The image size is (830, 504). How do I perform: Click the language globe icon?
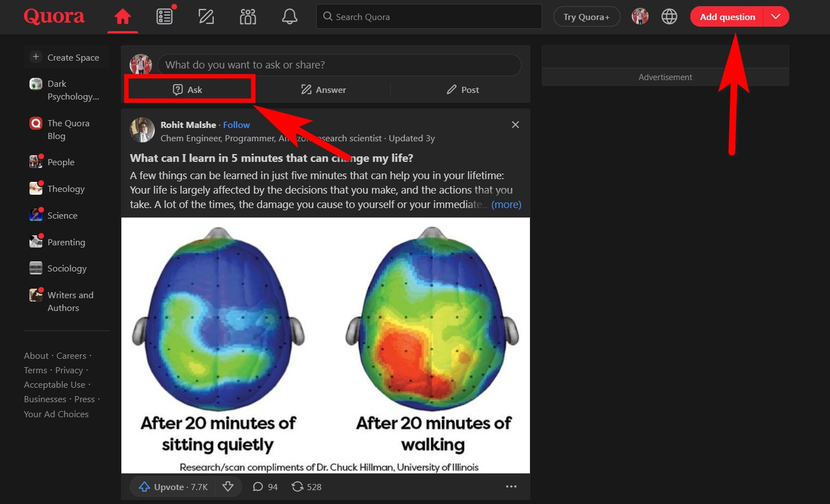coord(669,17)
